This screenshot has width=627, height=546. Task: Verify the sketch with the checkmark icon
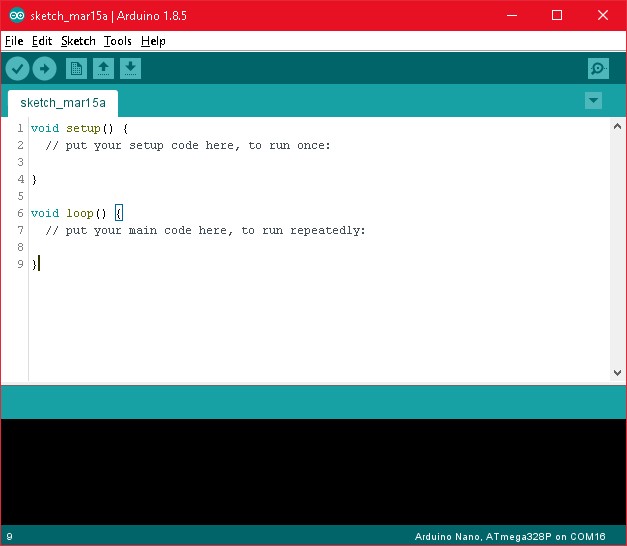point(17,69)
